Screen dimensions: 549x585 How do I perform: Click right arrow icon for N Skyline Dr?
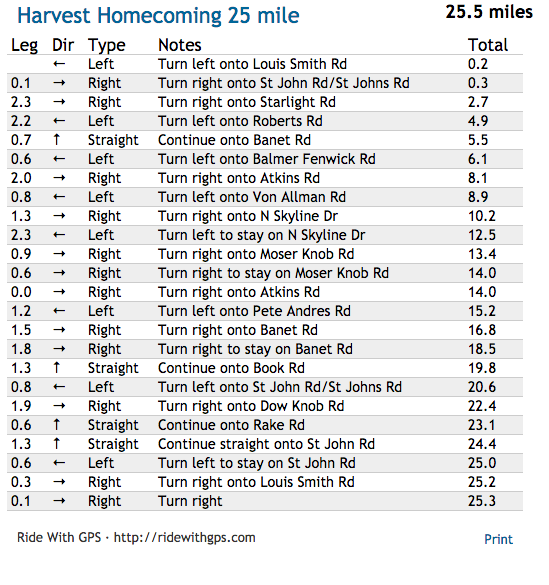click(x=59, y=216)
